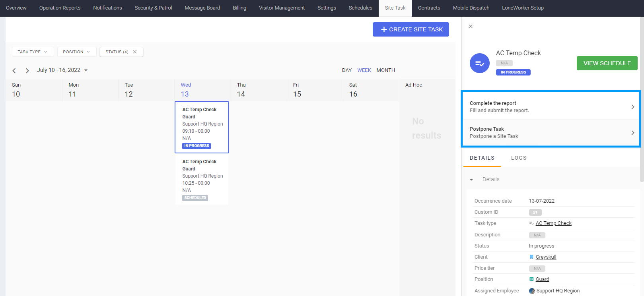This screenshot has height=296, width=644.
Task: Open Complete the report action
Action: (551, 106)
